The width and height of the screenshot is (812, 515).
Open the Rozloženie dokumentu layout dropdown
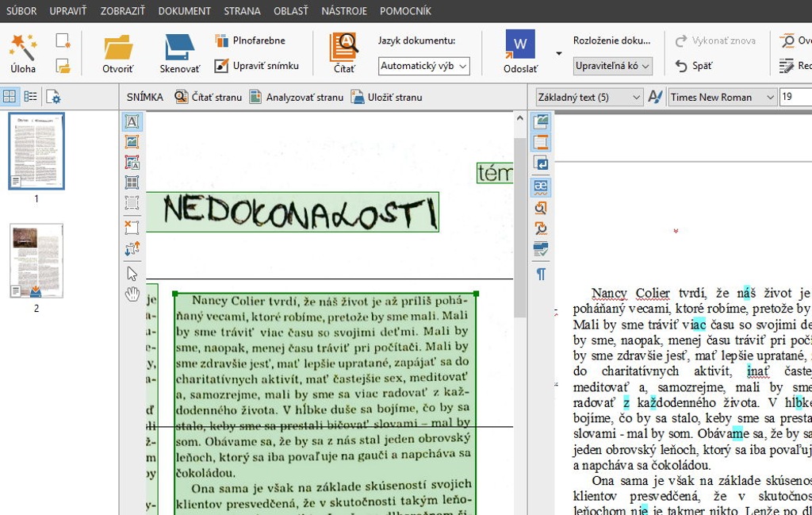(x=613, y=66)
